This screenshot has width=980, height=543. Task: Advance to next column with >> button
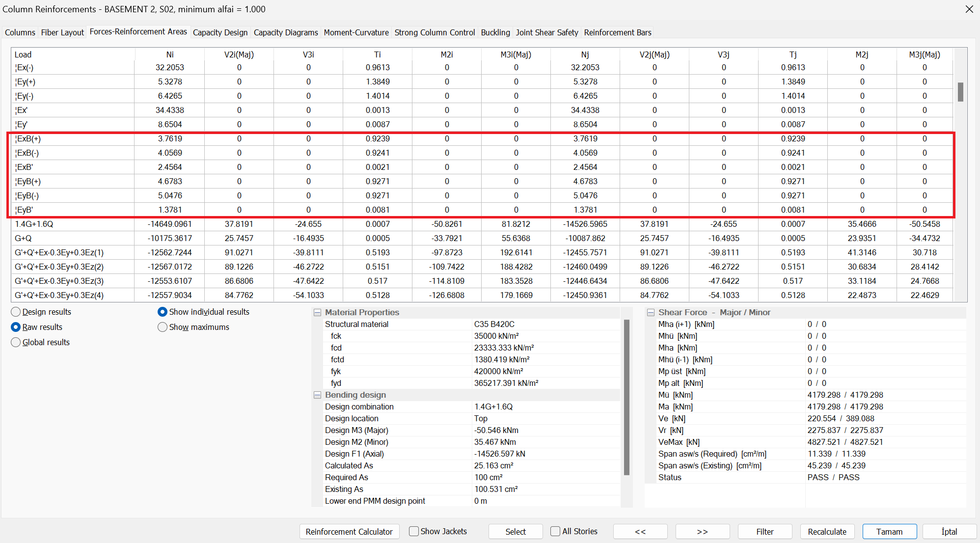click(702, 532)
